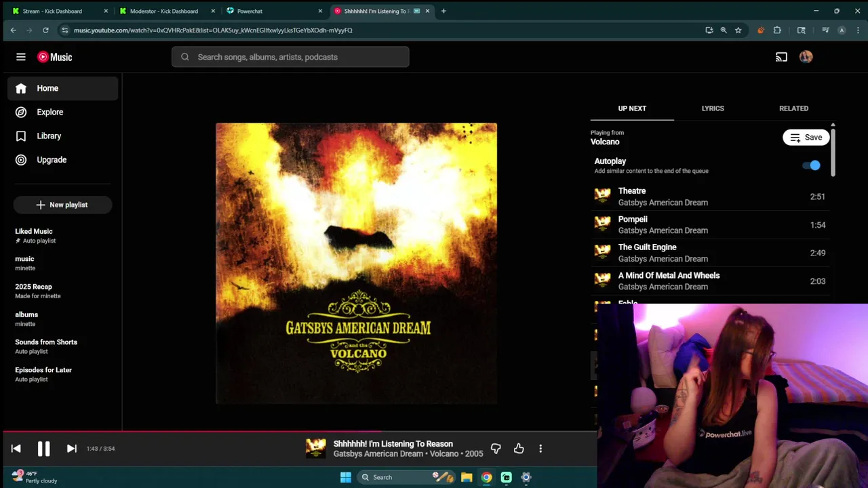
Task: Open the Settings gear in the taskbar
Action: tap(526, 477)
